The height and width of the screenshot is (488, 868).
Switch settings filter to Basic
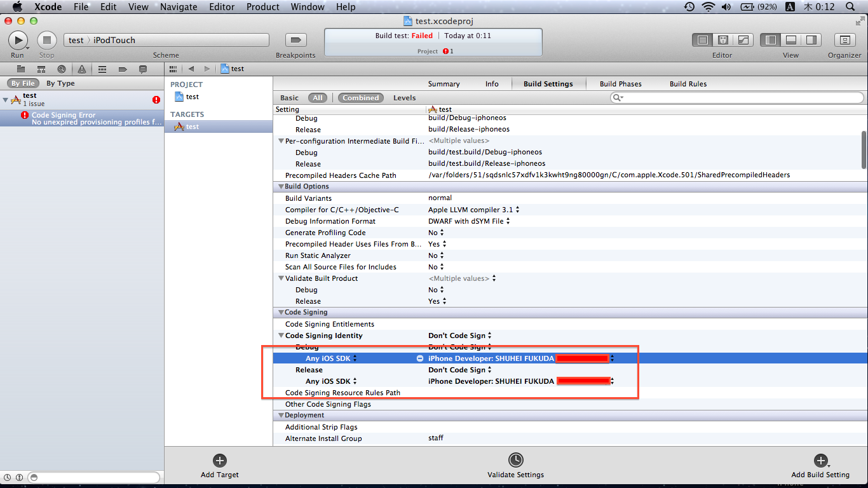point(289,98)
